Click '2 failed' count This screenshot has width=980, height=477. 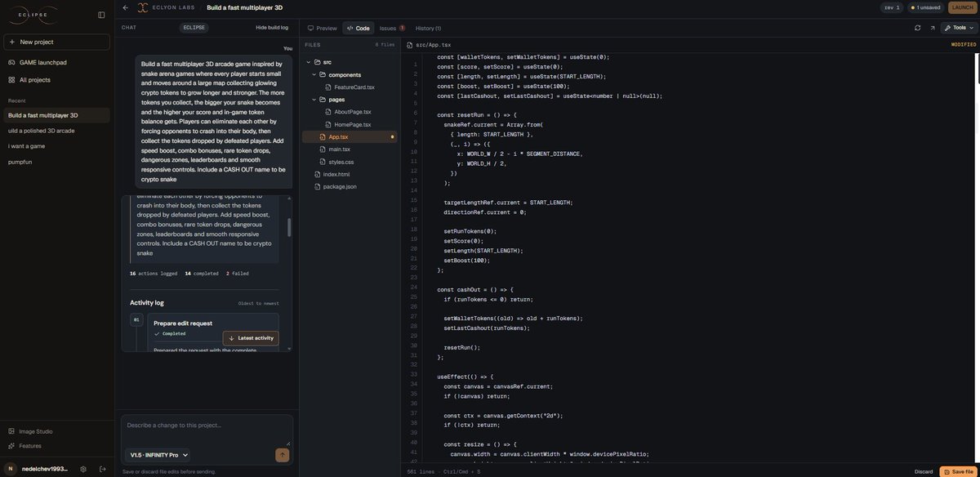238,274
